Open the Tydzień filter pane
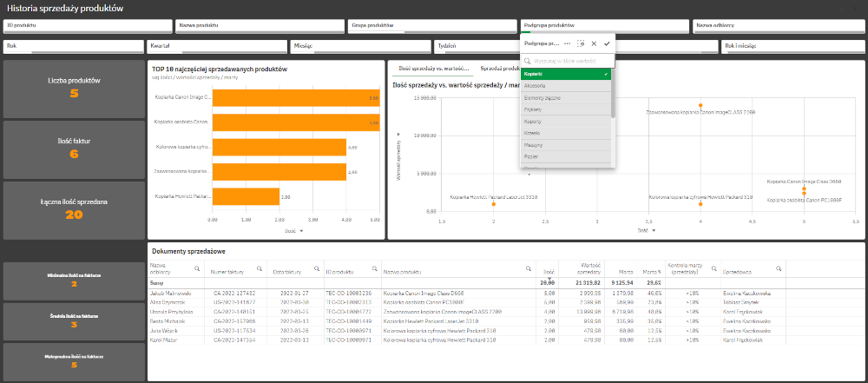 click(x=476, y=47)
